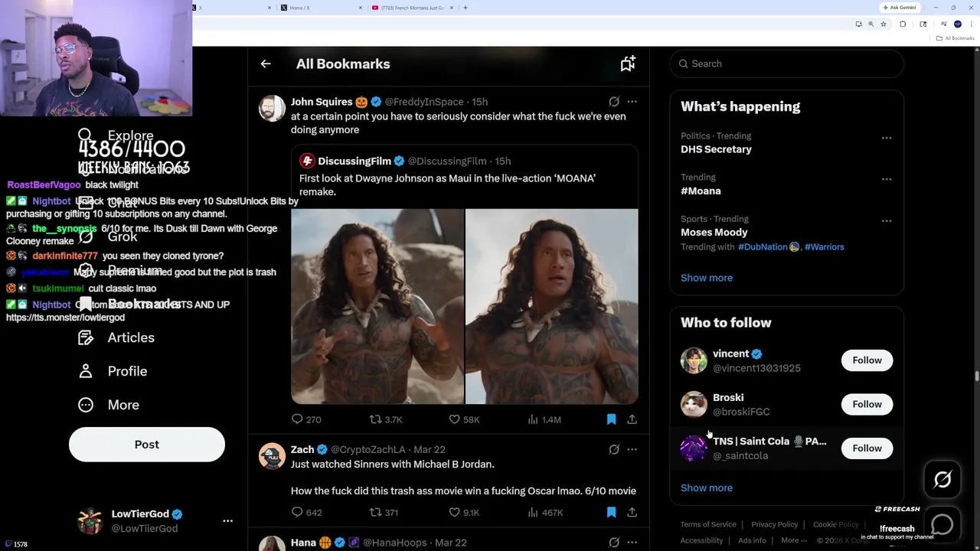Like the John Squires post with 58K likes
This screenshot has height=551, width=980.
pyautogui.click(x=464, y=419)
